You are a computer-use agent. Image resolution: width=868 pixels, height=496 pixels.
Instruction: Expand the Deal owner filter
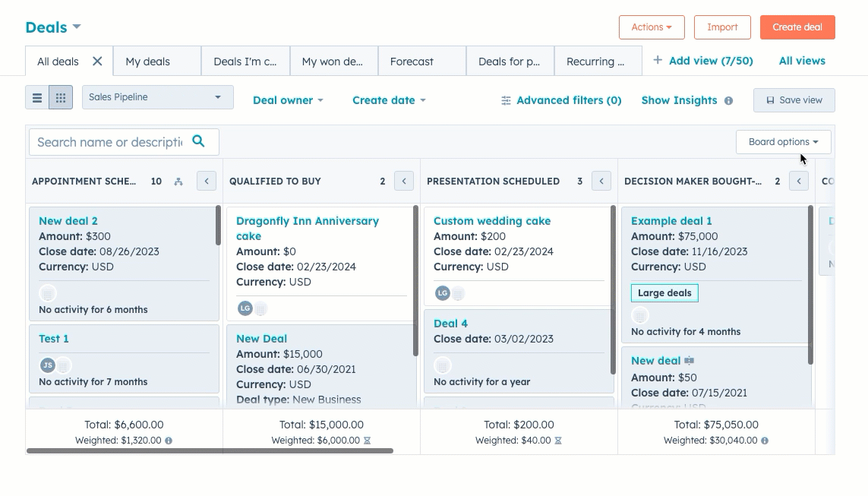(288, 100)
